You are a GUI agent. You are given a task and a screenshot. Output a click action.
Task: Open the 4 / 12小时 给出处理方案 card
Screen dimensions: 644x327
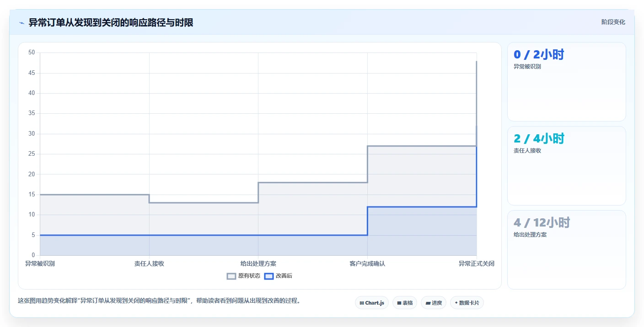click(x=567, y=250)
